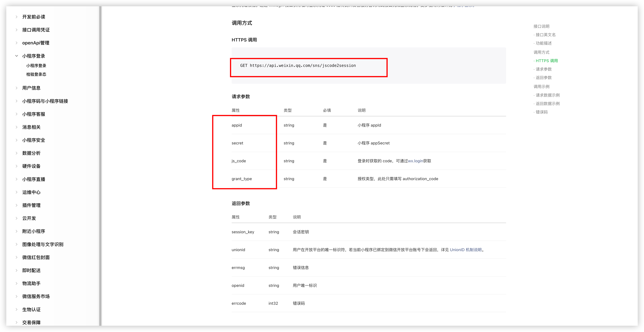Select 小程序登录 child page in sidebar
Viewport: 644px width, 332px height.
[36, 66]
